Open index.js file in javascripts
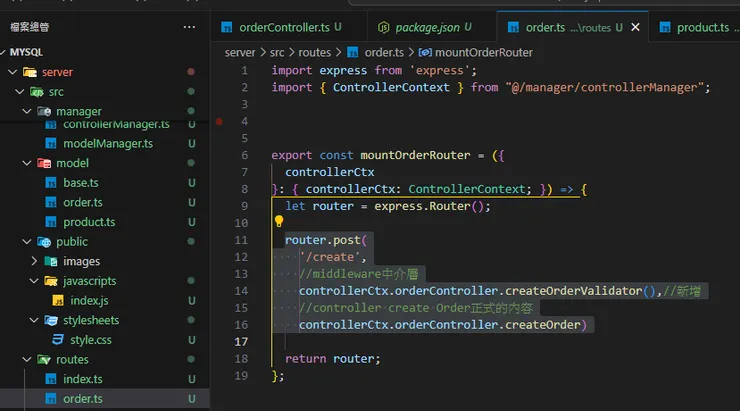This screenshot has width=740, height=411. point(89,301)
